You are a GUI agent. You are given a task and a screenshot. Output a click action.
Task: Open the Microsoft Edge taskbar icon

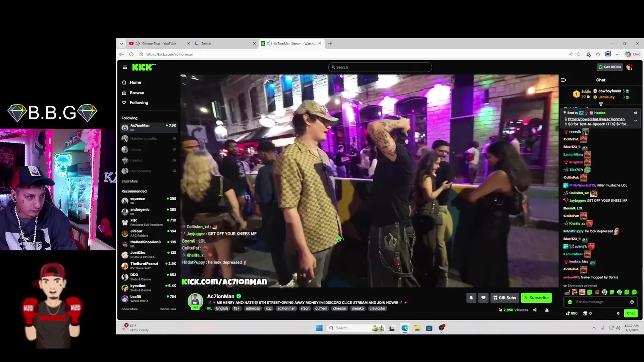[x=405, y=328]
